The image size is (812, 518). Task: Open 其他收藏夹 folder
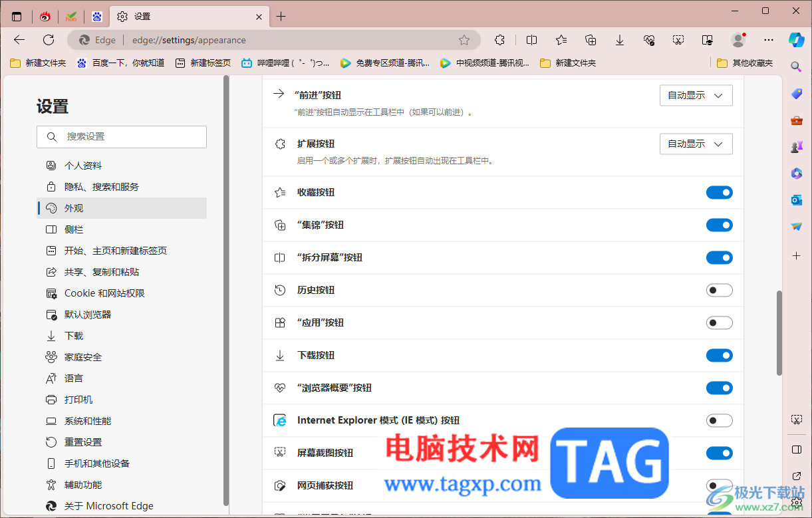click(745, 63)
